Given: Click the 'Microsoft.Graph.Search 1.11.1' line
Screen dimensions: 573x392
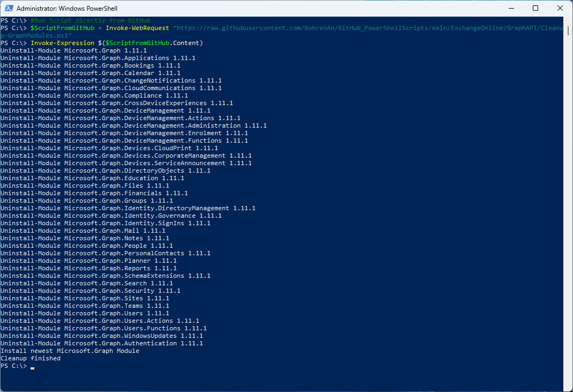Looking at the screenshot, I should click(x=87, y=283).
